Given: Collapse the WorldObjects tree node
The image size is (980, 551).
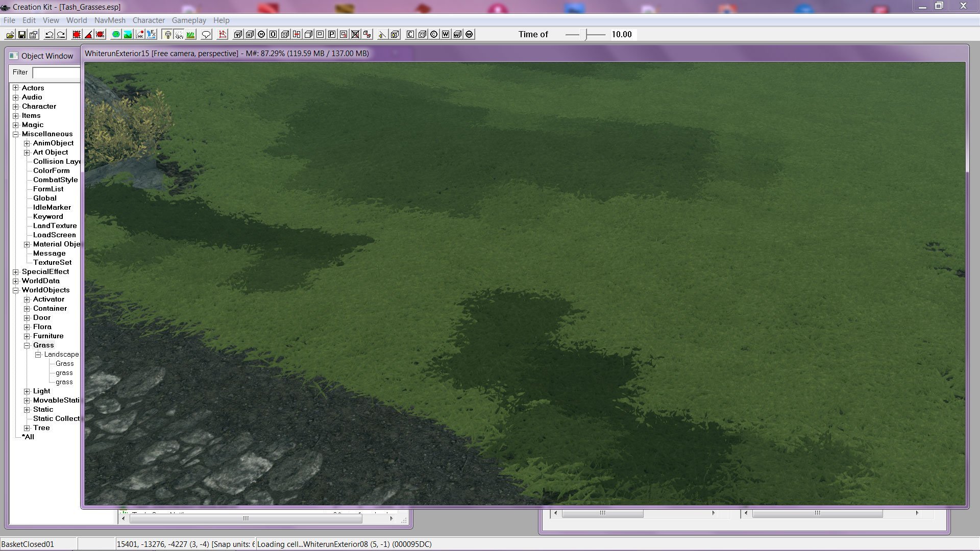Looking at the screenshot, I should tap(16, 290).
